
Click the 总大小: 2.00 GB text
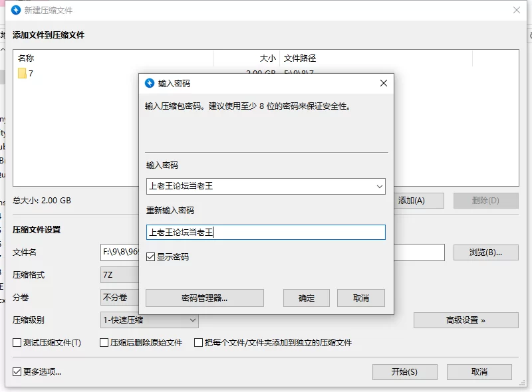tap(42, 201)
